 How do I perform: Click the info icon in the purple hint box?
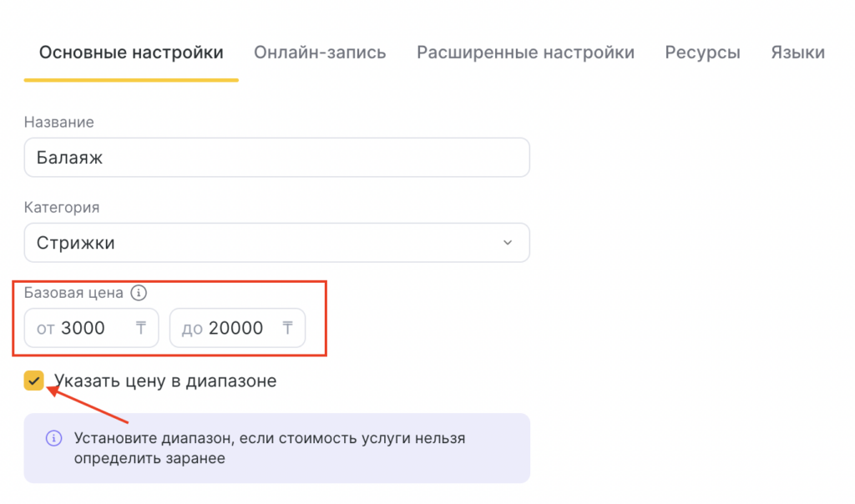(x=53, y=438)
